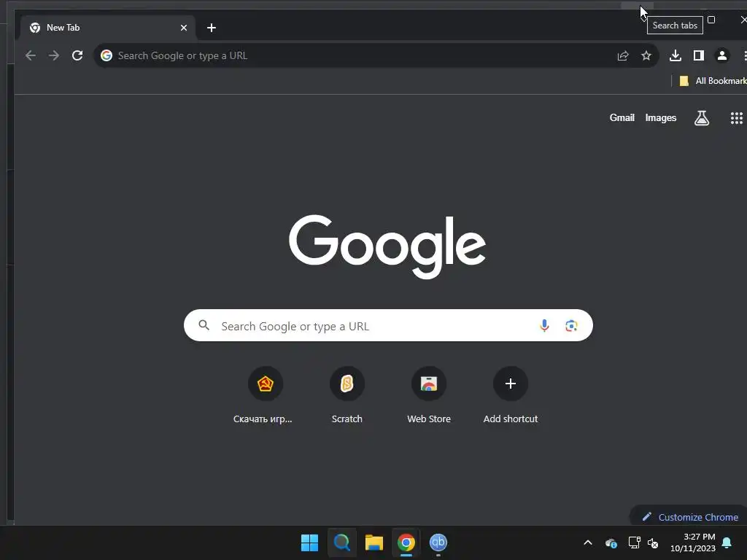
Task: Open the network tray icon
Action: click(x=634, y=542)
